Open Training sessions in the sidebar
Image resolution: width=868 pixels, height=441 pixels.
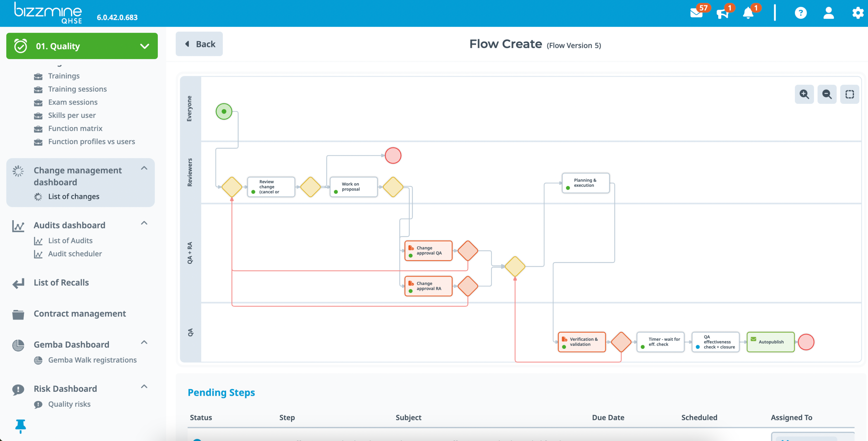tap(77, 89)
